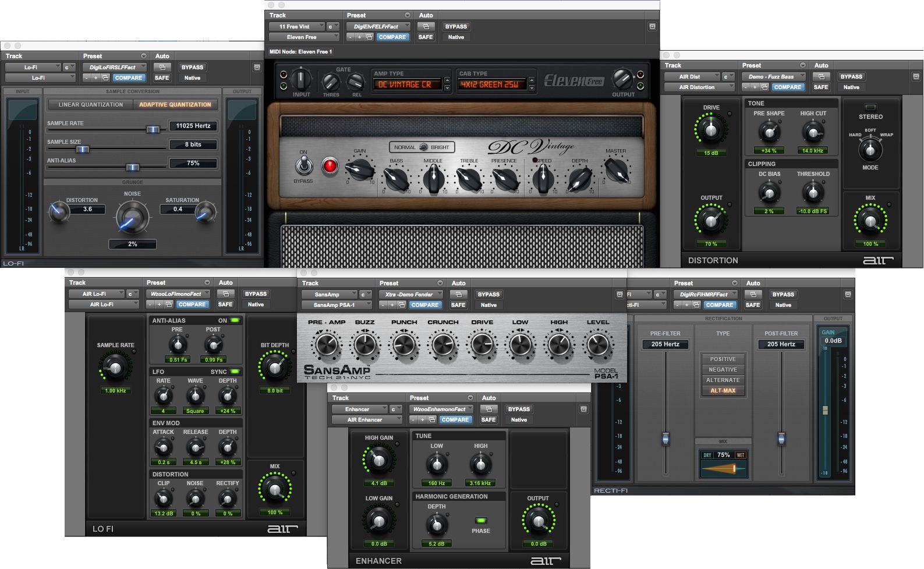Click the LFO WAVE knob in AIR Lo-Fi
The width and height of the screenshot is (924, 569).
pos(195,396)
